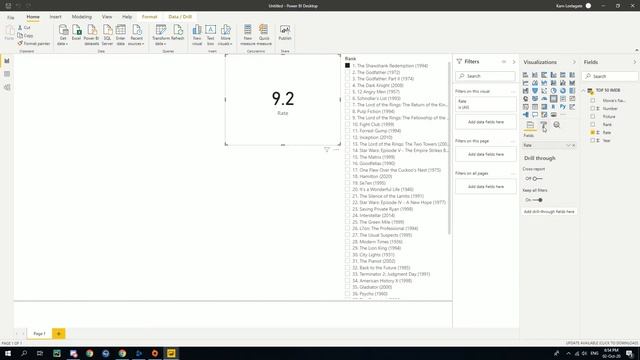This screenshot has width=640, height=360.
Task: Select the Funnel visualization icon
Action: [x=535, y=91]
